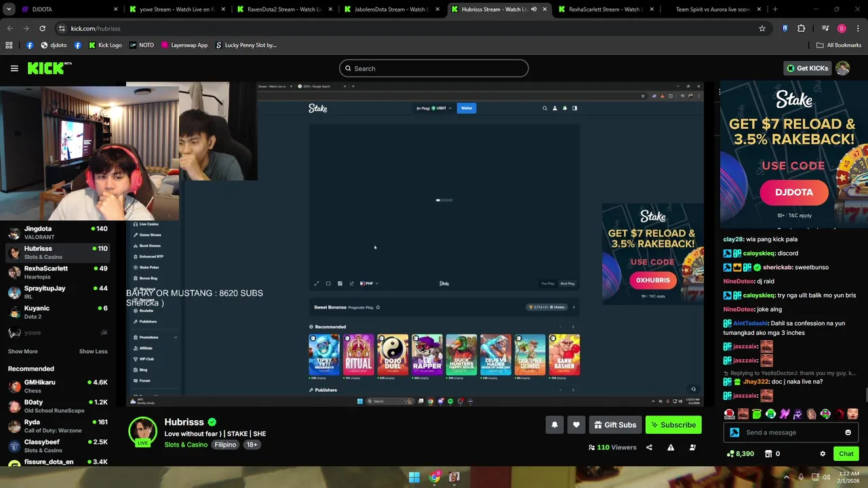This screenshot has width=868, height=488.
Task: Expand followed channels with Show More
Action: [x=22, y=352]
